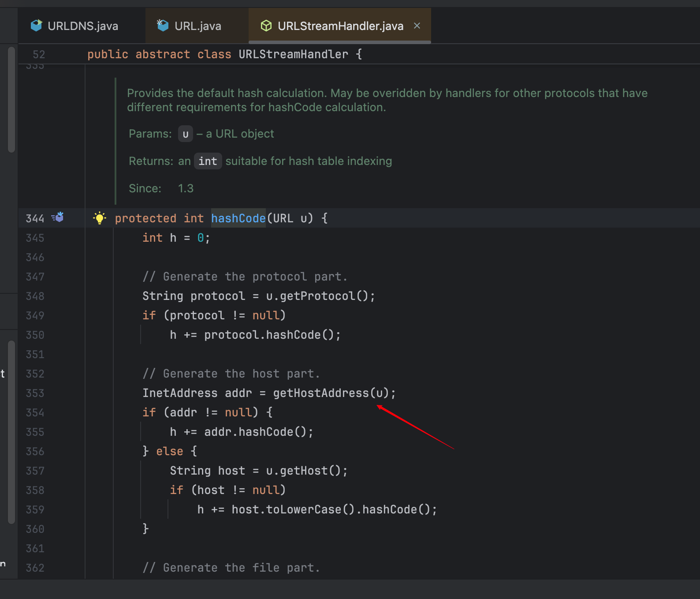Click the 'u' parameter tag in Params doc
Viewport: 700px width, 599px height.
[x=186, y=134]
